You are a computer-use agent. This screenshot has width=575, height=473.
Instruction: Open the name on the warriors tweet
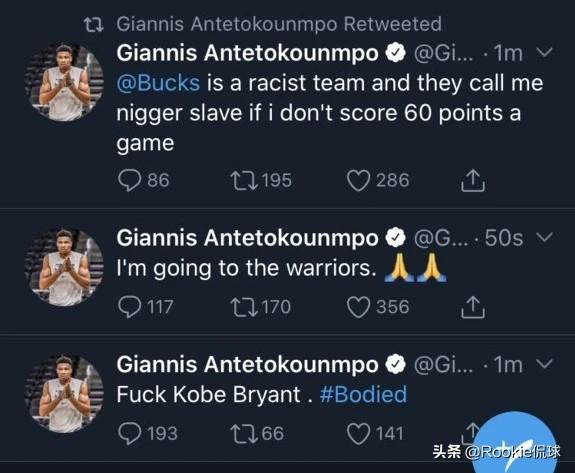click(248, 238)
